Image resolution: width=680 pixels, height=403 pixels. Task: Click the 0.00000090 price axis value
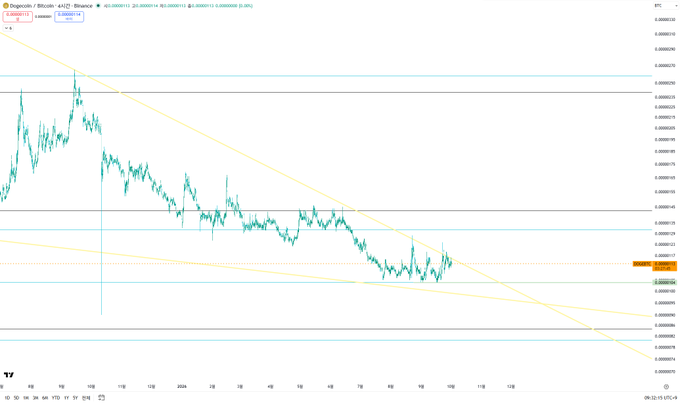(665, 315)
